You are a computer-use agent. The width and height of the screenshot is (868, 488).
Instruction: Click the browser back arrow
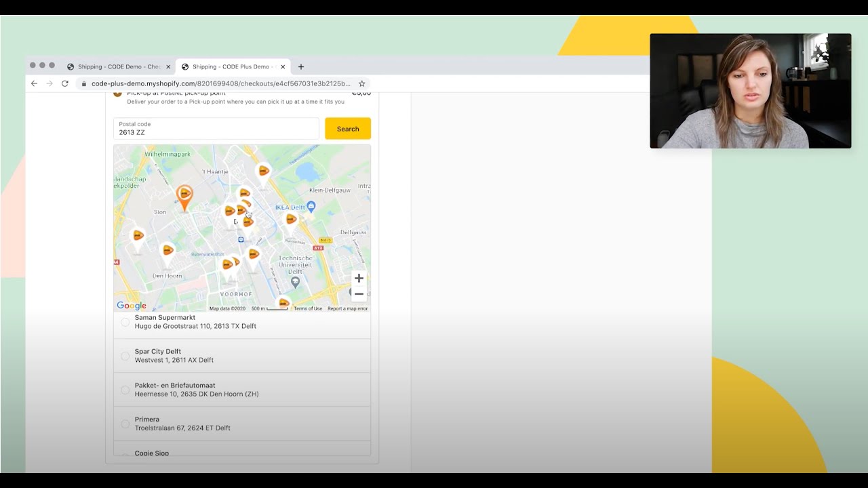point(34,83)
